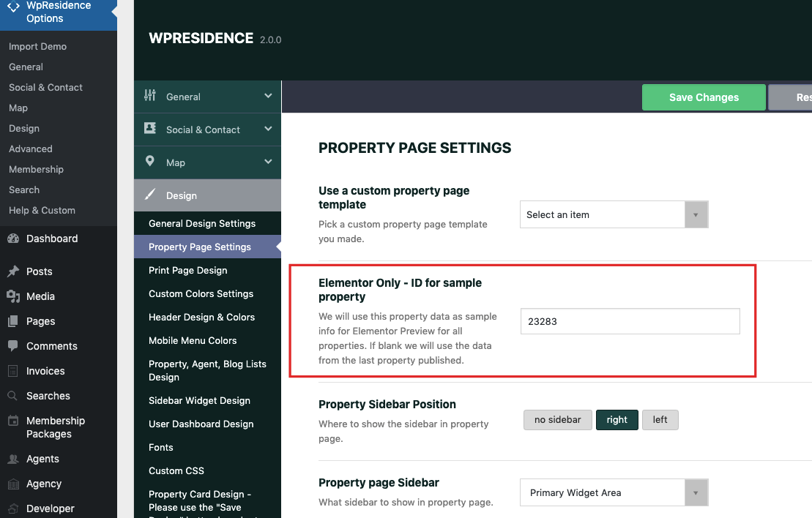Screen dimensions: 812x518
Task: Set property sidebar position to right
Action: click(x=617, y=420)
